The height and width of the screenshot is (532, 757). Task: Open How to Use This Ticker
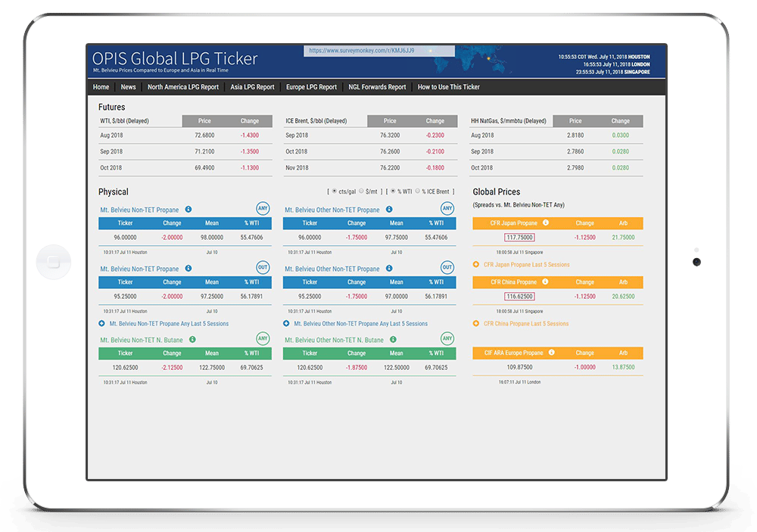click(x=448, y=87)
